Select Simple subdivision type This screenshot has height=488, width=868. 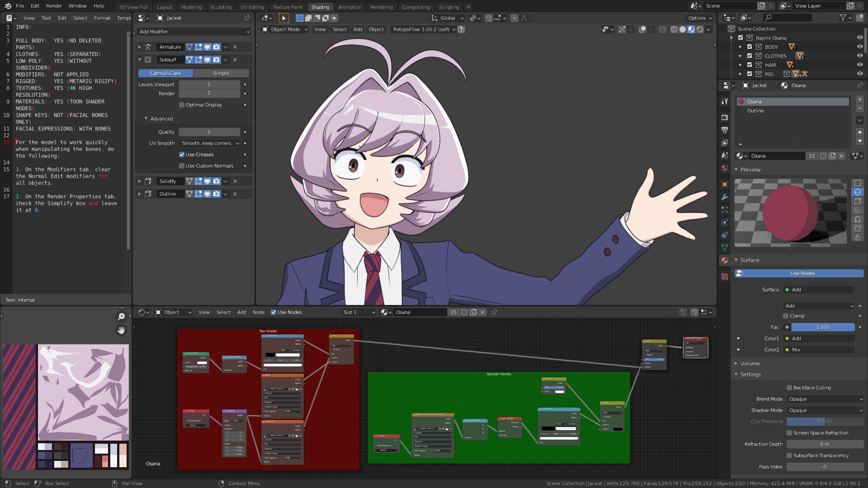(x=221, y=73)
